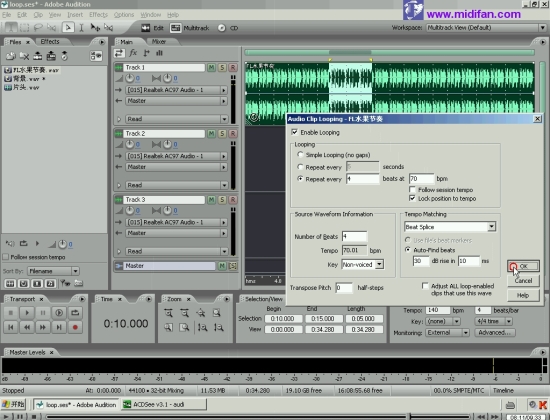This screenshot has width=550, height=420.
Task: Click Zoom Out Full icon in Zoom panel
Action: (x=201, y=313)
